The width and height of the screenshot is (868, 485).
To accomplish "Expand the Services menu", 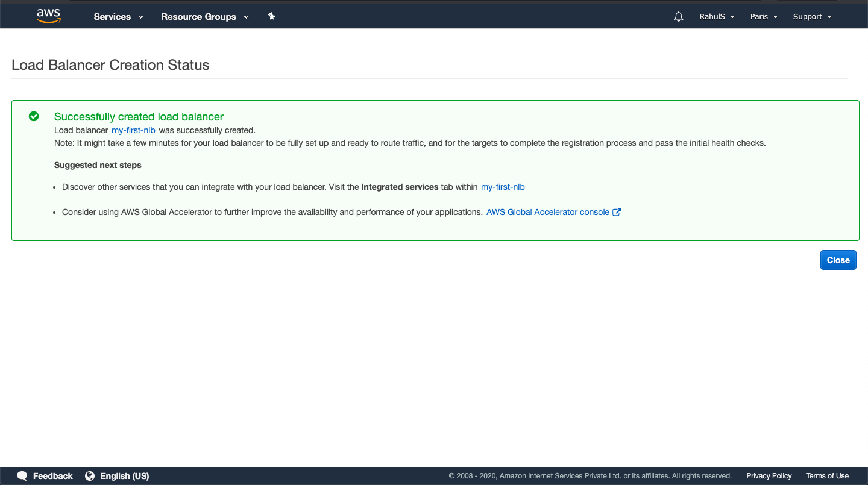I will tap(118, 17).
